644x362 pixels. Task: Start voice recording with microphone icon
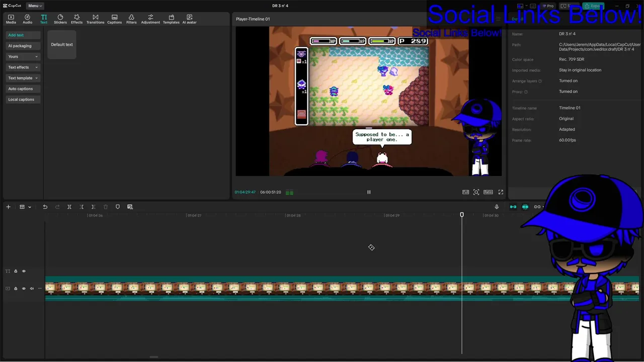tap(497, 207)
